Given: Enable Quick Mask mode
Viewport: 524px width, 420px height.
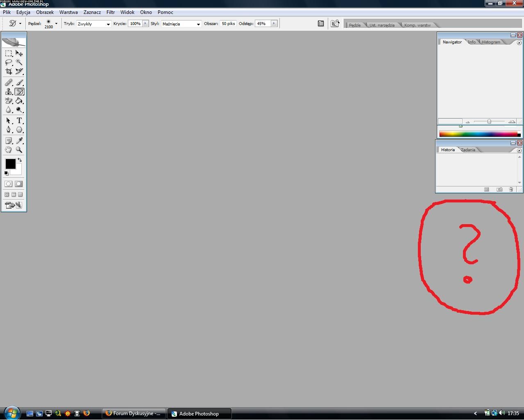Looking at the screenshot, I should click(x=19, y=184).
